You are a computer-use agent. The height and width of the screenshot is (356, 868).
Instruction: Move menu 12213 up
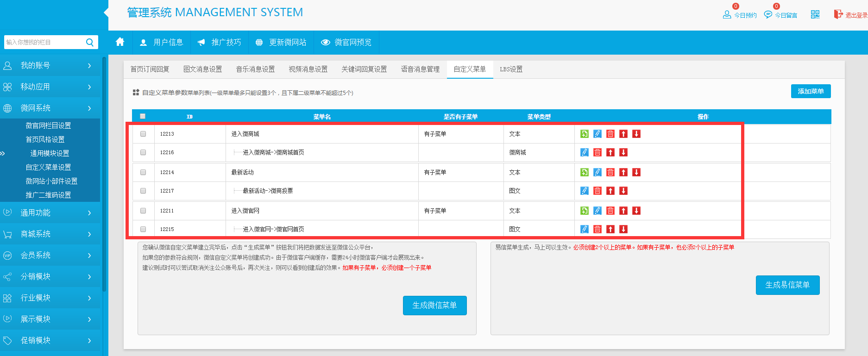point(623,134)
